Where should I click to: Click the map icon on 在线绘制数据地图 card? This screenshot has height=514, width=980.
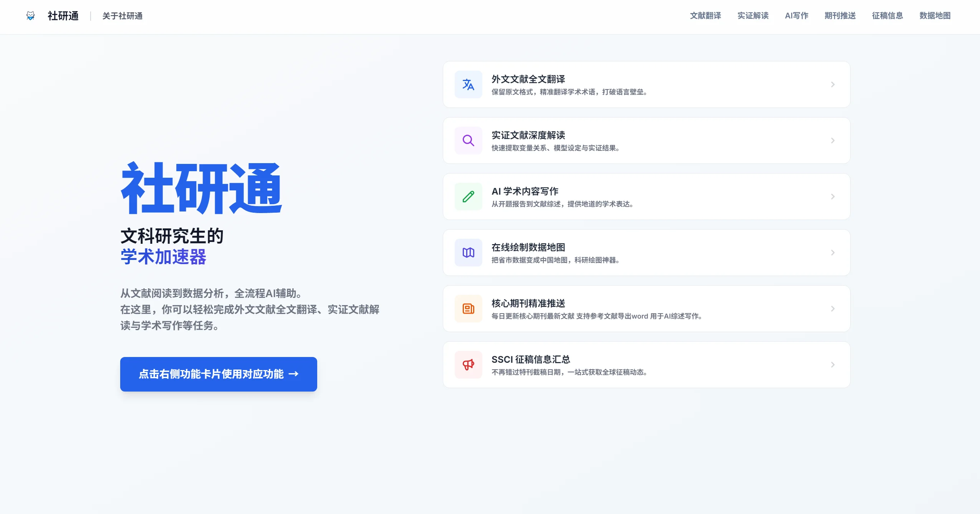point(468,252)
